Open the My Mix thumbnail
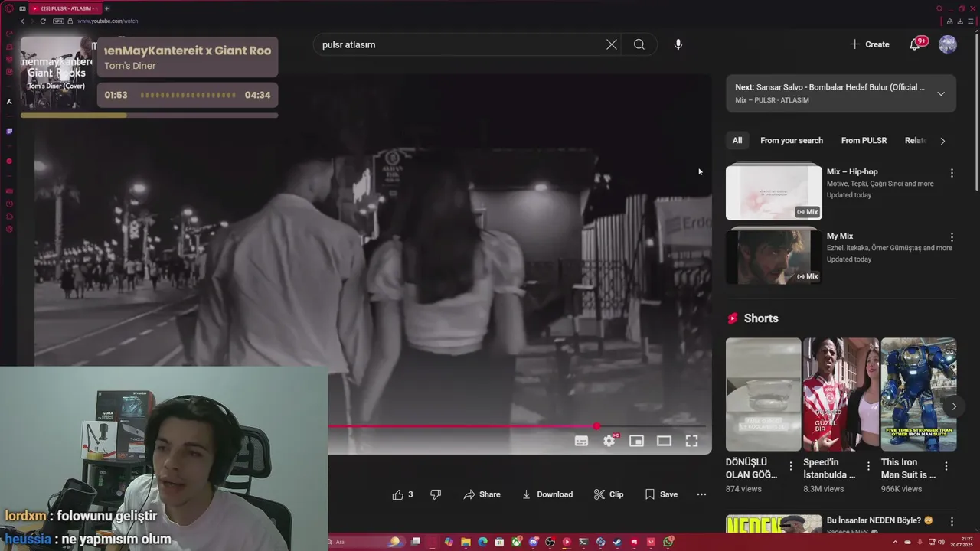This screenshot has width=980, height=551. (x=774, y=256)
